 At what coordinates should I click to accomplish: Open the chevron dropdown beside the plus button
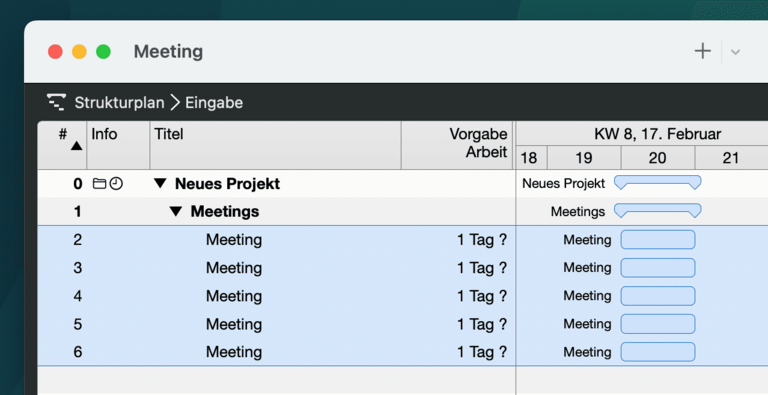[x=735, y=52]
